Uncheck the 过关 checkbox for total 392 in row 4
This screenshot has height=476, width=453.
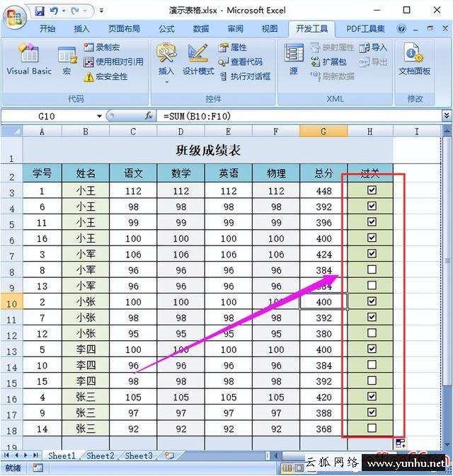click(372, 206)
